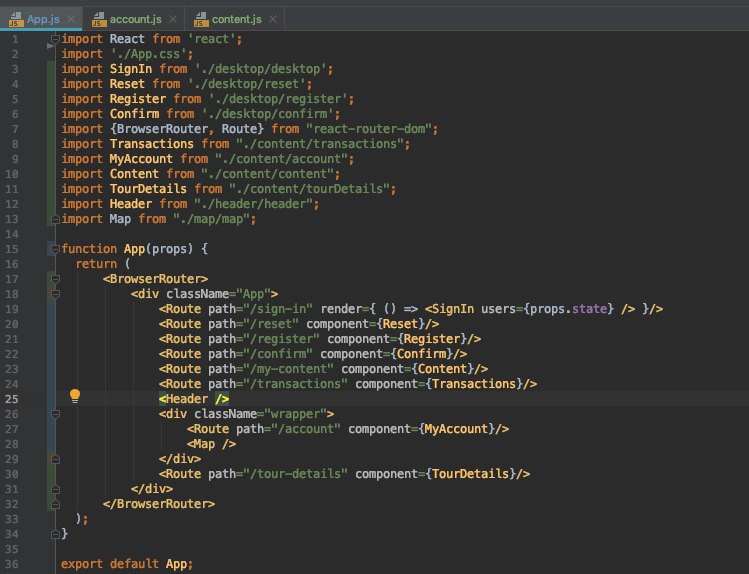This screenshot has width=749, height=574.
Task: Click "./content/content" path string
Action: (x=268, y=174)
